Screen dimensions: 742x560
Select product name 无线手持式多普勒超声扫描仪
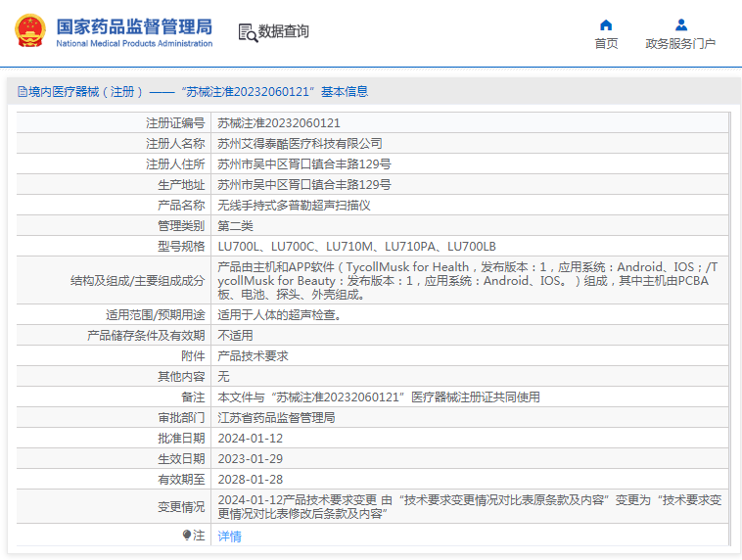(294, 205)
